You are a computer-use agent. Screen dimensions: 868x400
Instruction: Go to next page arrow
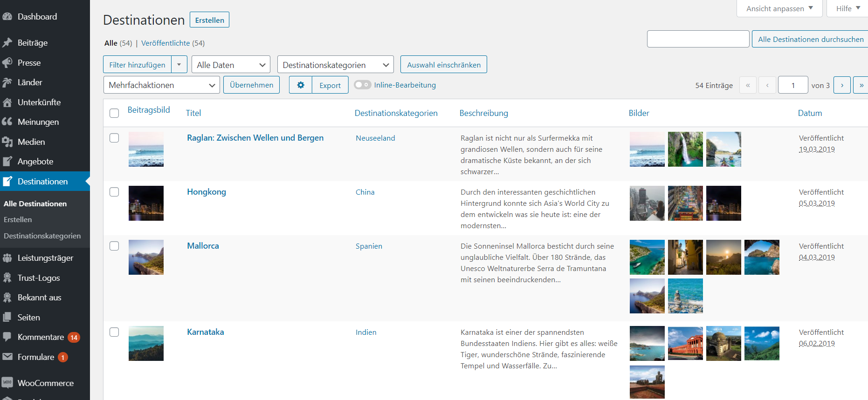click(x=842, y=85)
